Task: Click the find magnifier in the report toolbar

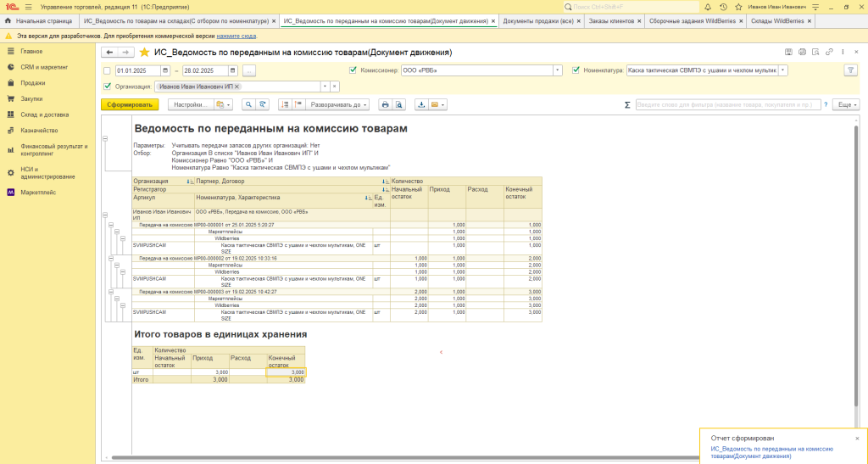Action: pos(248,104)
